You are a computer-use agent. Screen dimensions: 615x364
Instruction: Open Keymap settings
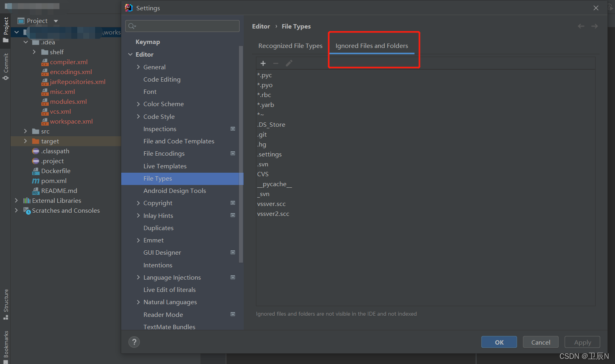point(148,42)
